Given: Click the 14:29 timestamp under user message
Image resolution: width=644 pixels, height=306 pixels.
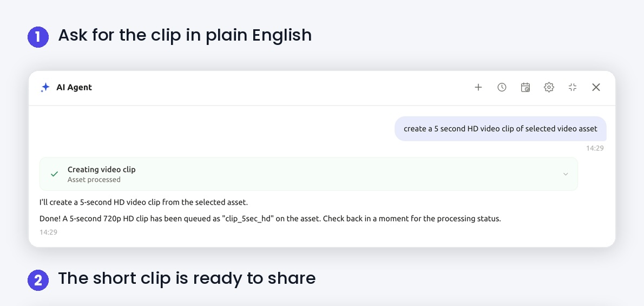Looking at the screenshot, I should coord(595,148).
